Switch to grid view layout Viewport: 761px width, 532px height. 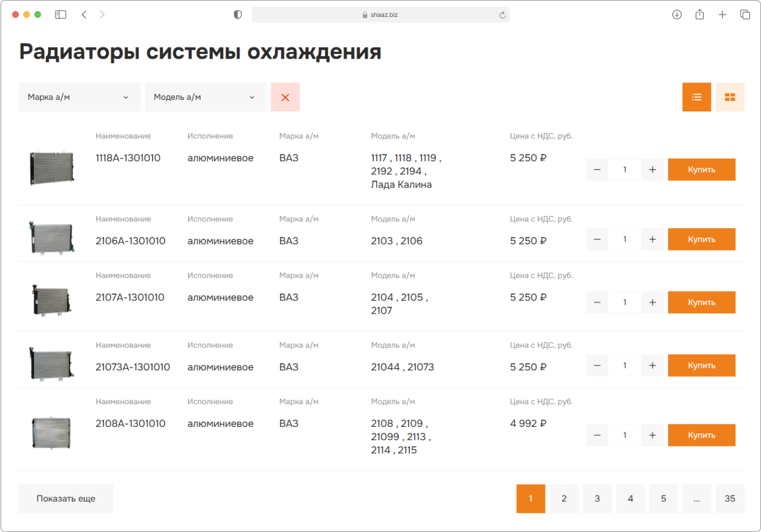click(x=729, y=97)
